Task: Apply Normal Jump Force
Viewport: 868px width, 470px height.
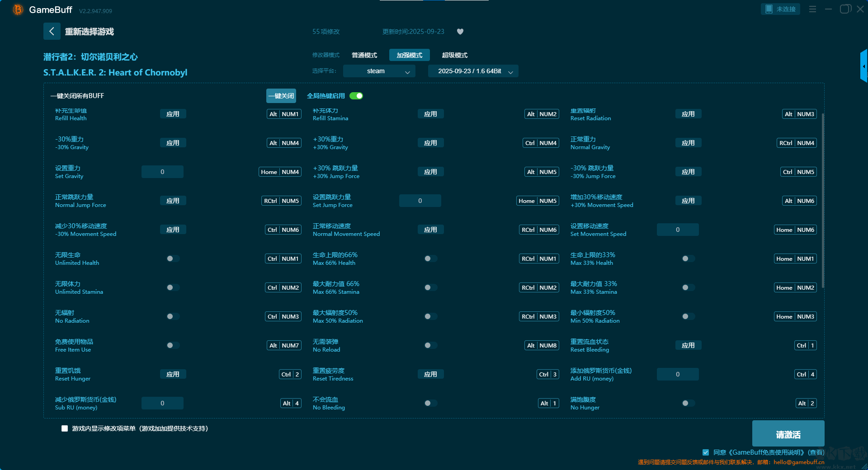Action: tap(173, 201)
